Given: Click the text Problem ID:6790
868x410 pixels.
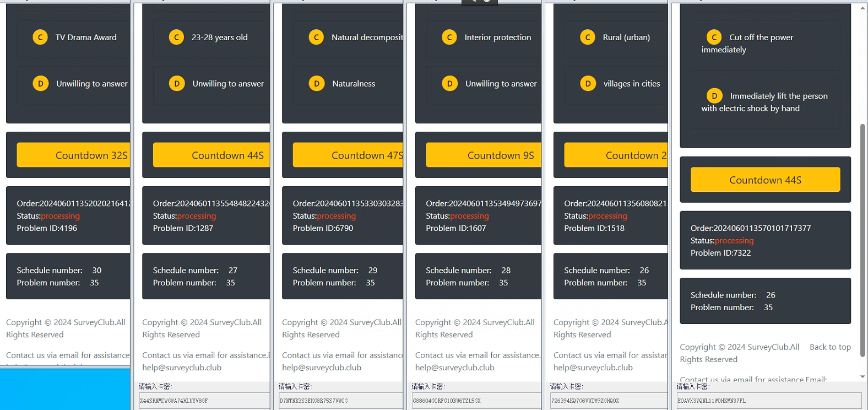Looking at the screenshot, I should pos(323,228).
